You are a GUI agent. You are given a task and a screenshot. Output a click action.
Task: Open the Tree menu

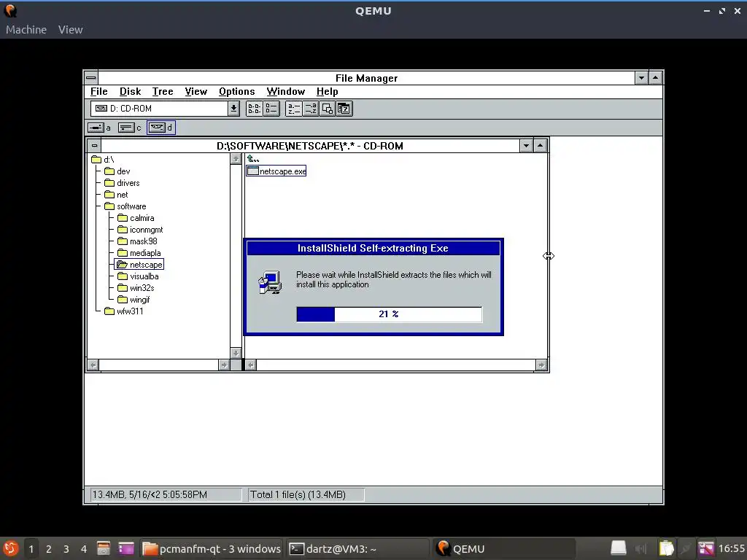163,91
